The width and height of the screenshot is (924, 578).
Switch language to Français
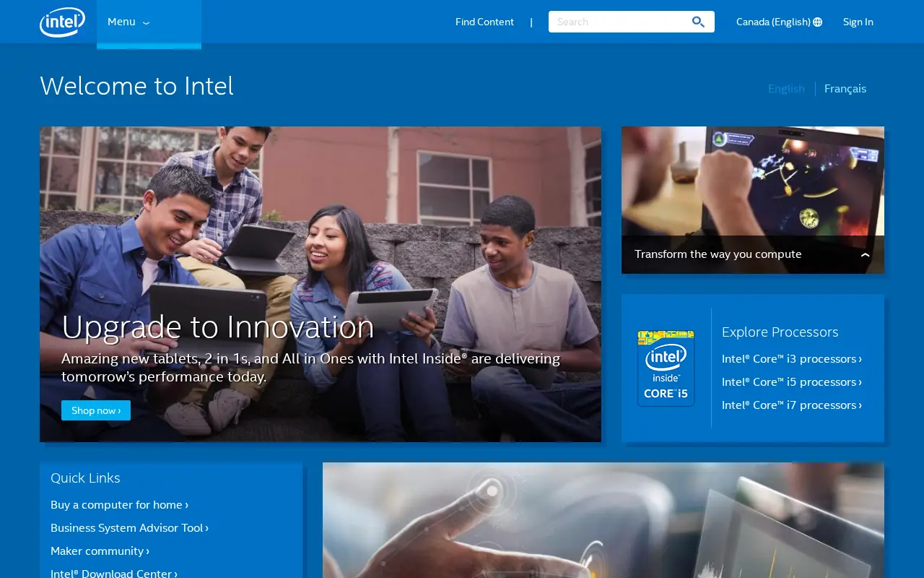[x=845, y=88]
